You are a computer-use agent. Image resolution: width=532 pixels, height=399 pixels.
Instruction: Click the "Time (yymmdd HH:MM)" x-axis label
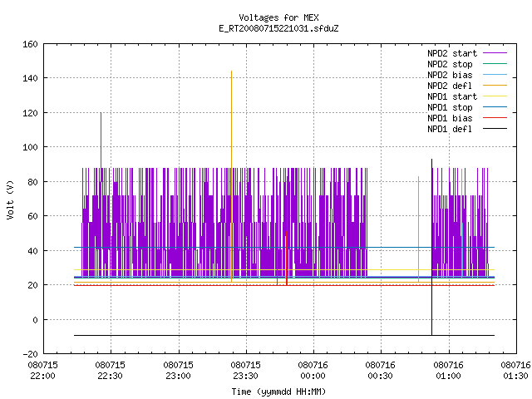[x=278, y=392]
